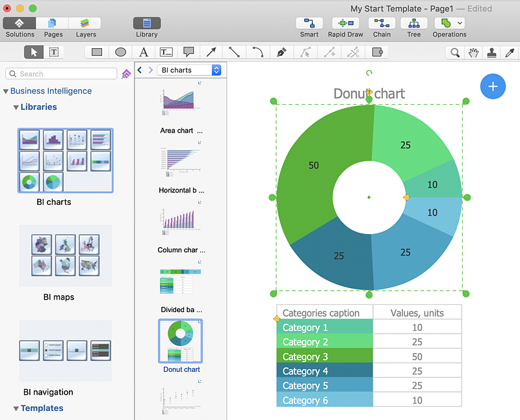Viewport: 520px width, 420px height.
Task: Select the shape action button tool
Action: pos(377,52)
